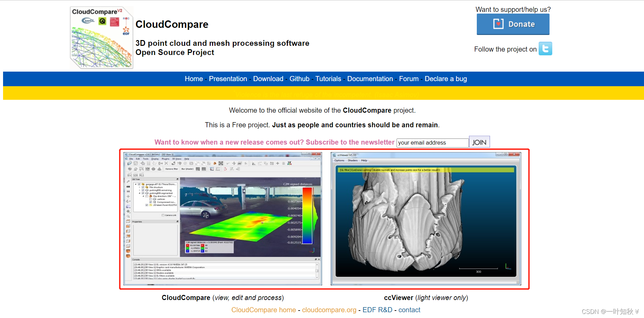The height and width of the screenshot is (318, 644).
Task: Go to the Home nav link
Action: click(194, 79)
